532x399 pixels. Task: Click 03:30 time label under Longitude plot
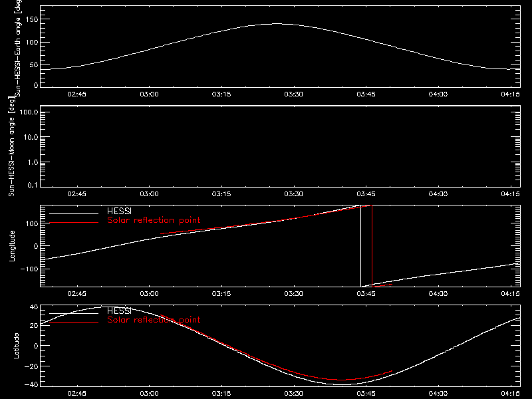pos(293,293)
